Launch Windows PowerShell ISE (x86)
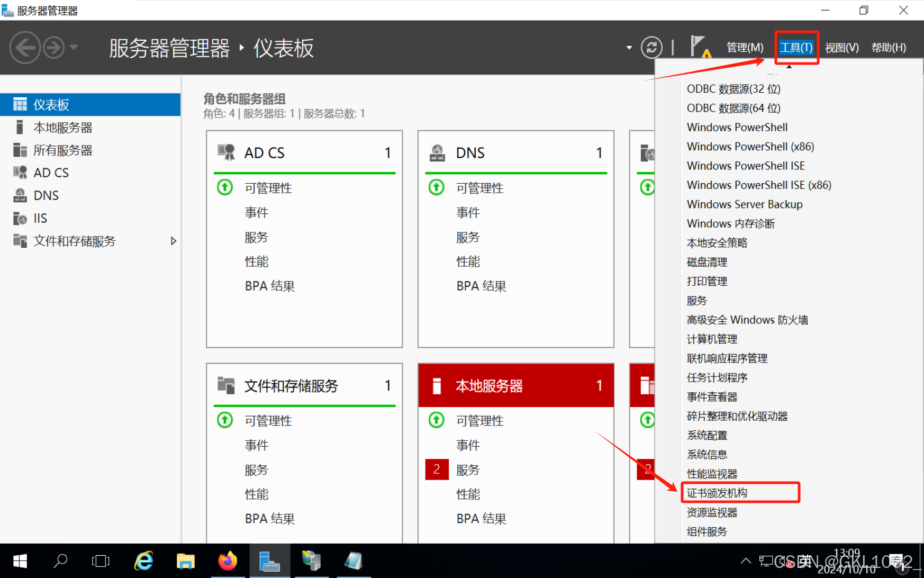Screen dimensions: 924x578 tap(759, 185)
